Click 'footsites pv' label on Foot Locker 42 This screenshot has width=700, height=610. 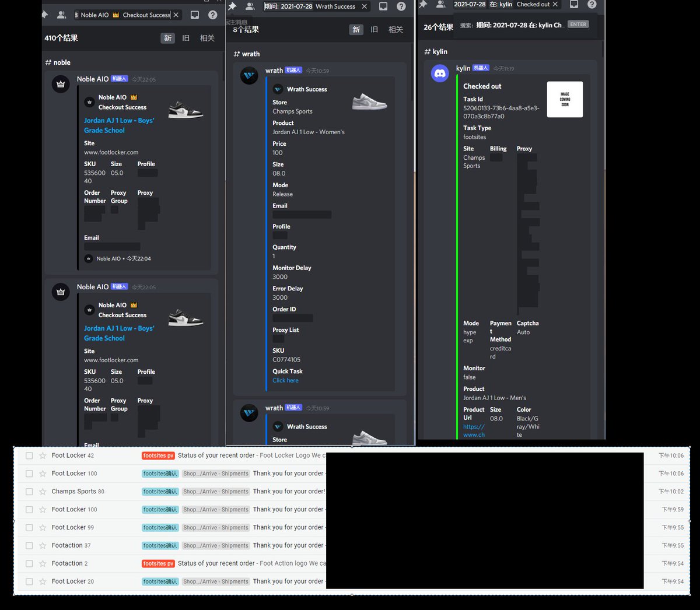[x=158, y=455]
